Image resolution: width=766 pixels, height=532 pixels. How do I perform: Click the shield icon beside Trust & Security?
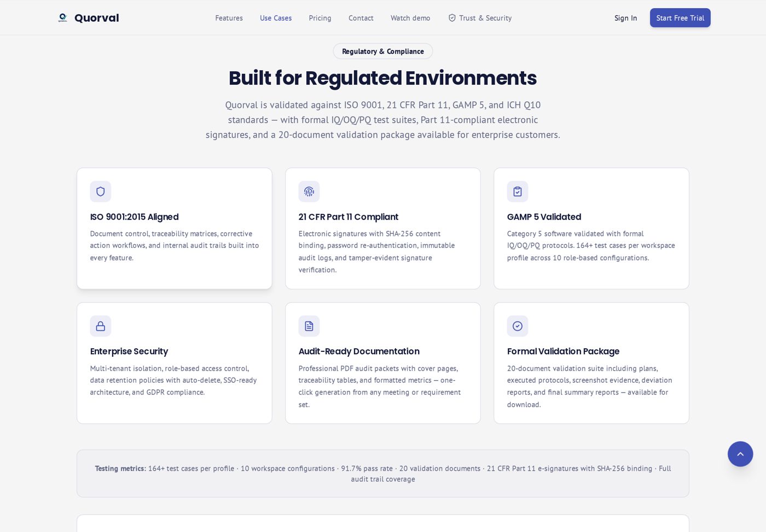click(x=452, y=18)
